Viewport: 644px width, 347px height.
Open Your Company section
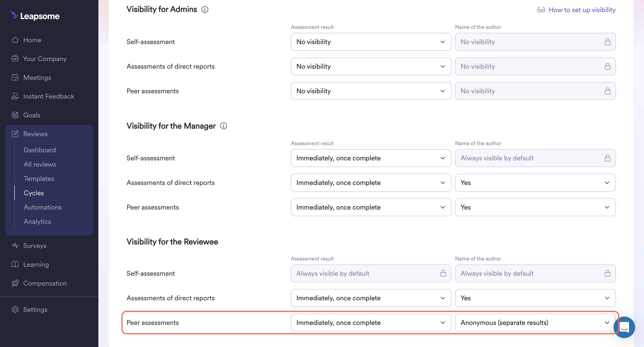tap(45, 59)
